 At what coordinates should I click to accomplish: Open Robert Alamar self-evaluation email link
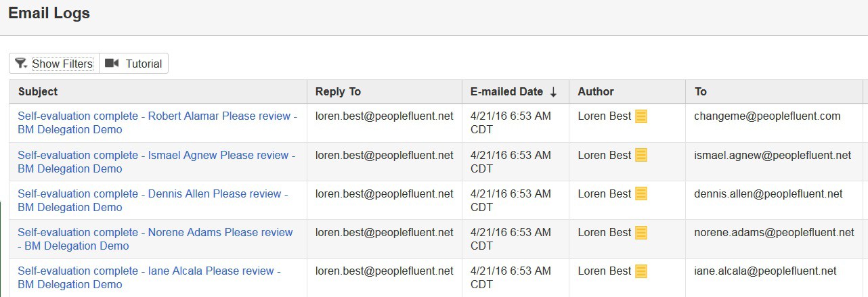point(158,122)
